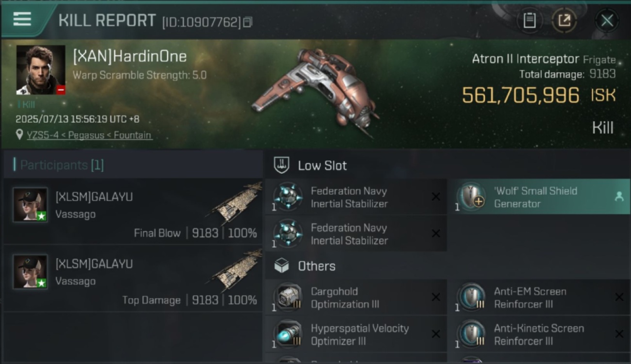The height and width of the screenshot is (364, 631).
Task: Open the clipboard icon in header
Action: pos(529,20)
